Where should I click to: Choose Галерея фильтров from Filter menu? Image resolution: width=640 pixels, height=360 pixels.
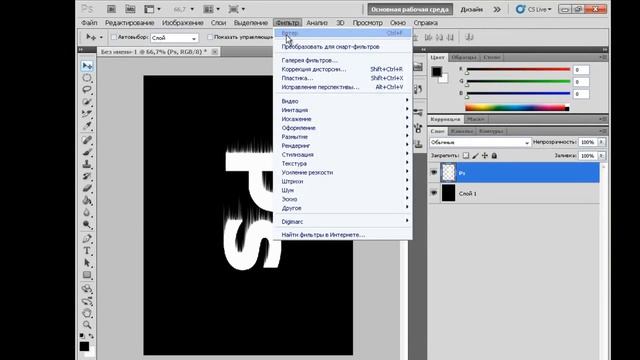pos(310,60)
